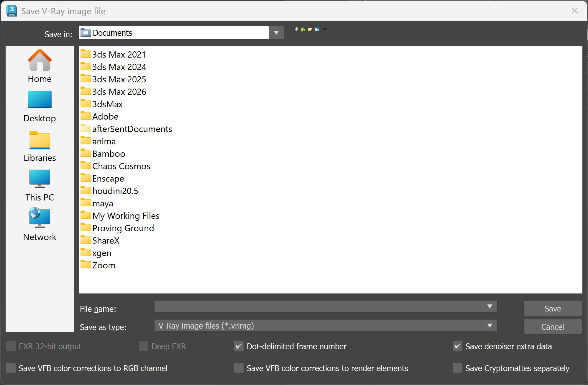Select the 3ds Max 2021 folder icon
This screenshot has height=385, width=588.
pyautogui.click(x=86, y=54)
